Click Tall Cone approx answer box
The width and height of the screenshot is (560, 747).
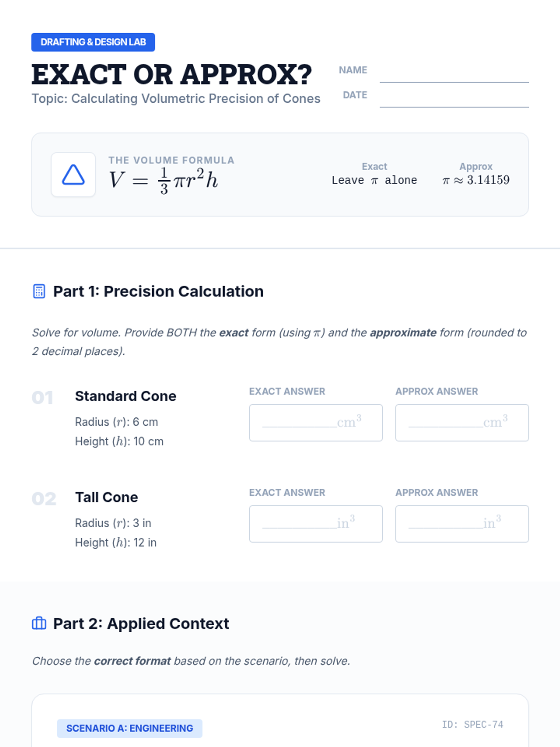tap(462, 524)
